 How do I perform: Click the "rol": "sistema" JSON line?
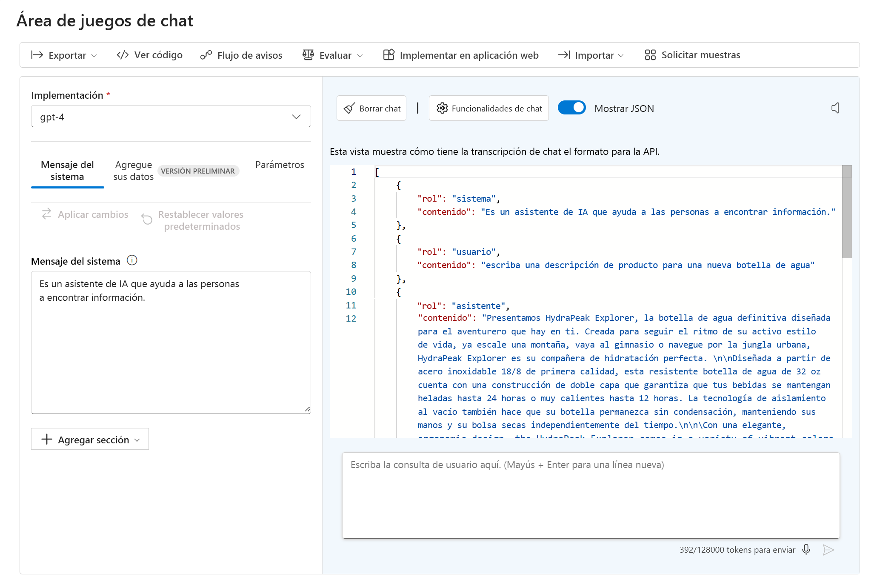click(x=458, y=199)
